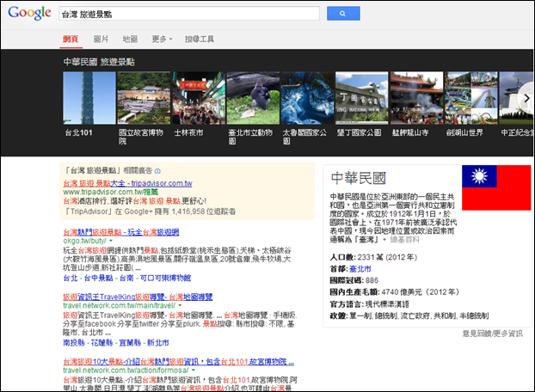Open the okgo.tw/buty/ result dropdown arrow

111,241
